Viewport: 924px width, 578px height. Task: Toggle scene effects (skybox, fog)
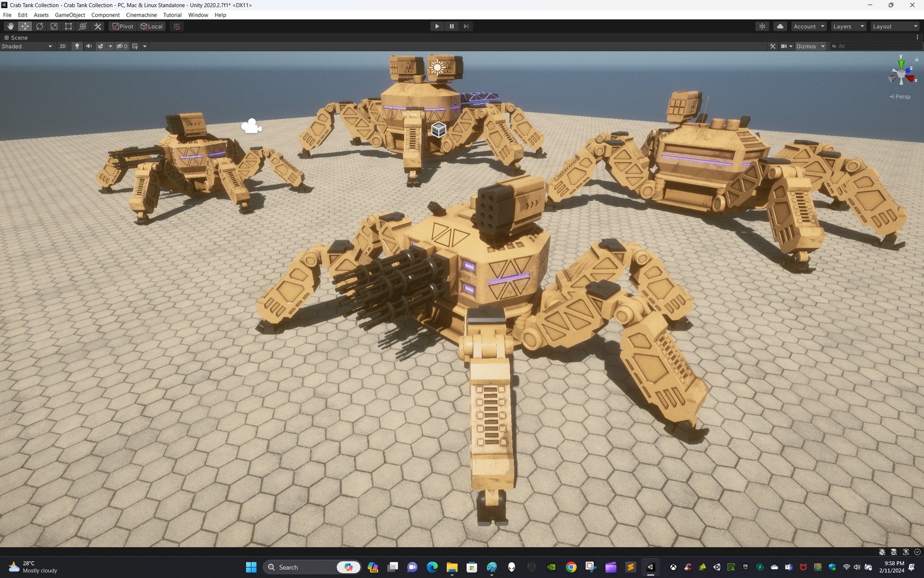[100, 47]
